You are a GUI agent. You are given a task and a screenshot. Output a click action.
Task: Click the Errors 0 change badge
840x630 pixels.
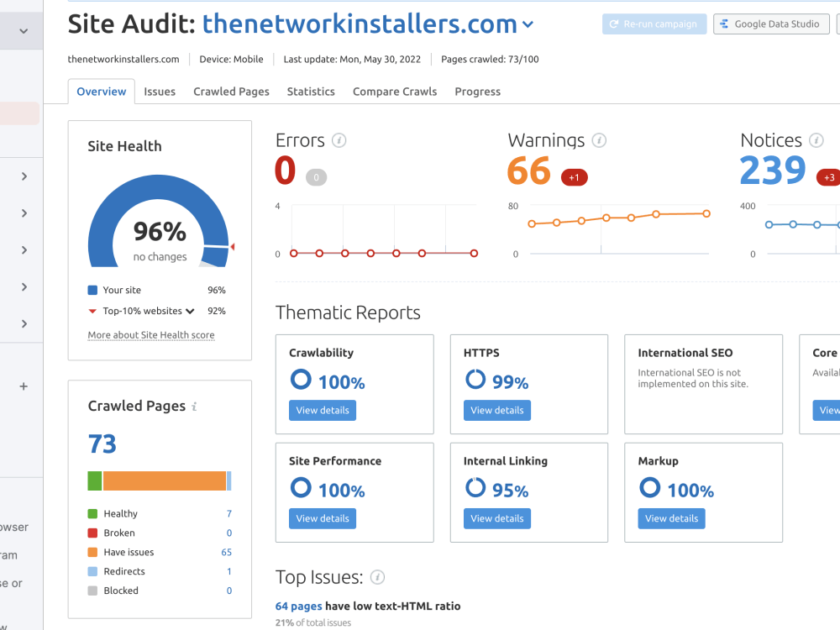click(x=316, y=177)
